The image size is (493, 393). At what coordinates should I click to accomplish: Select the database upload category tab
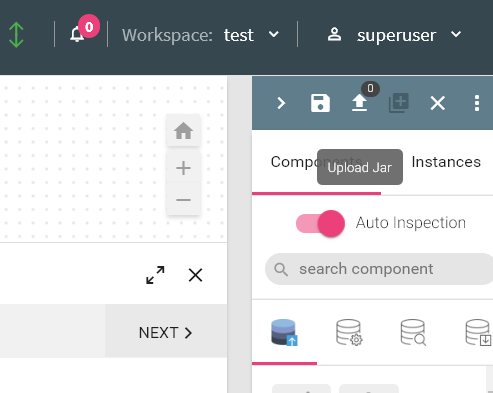click(284, 332)
